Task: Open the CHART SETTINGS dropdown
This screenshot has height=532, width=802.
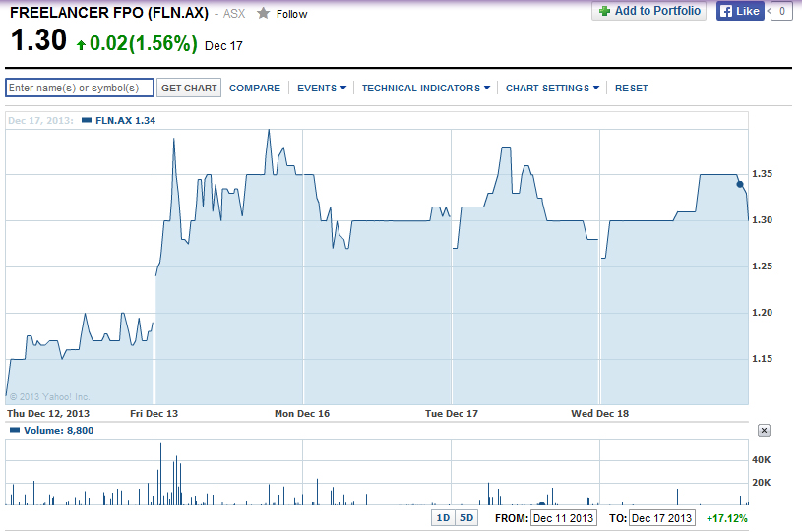Action: pyautogui.click(x=552, y=88)
